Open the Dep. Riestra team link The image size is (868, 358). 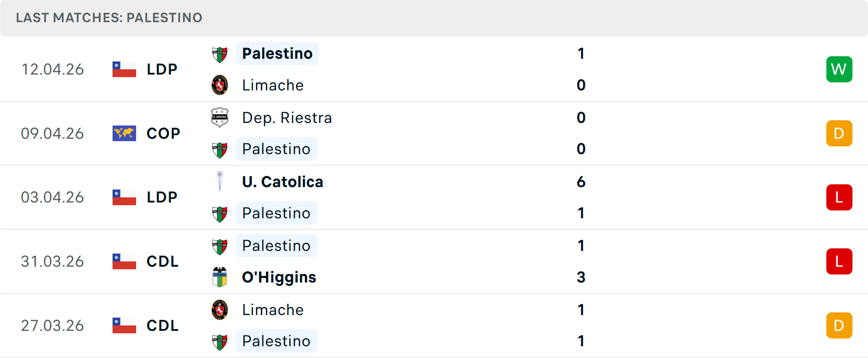click(x=287, y=118)
